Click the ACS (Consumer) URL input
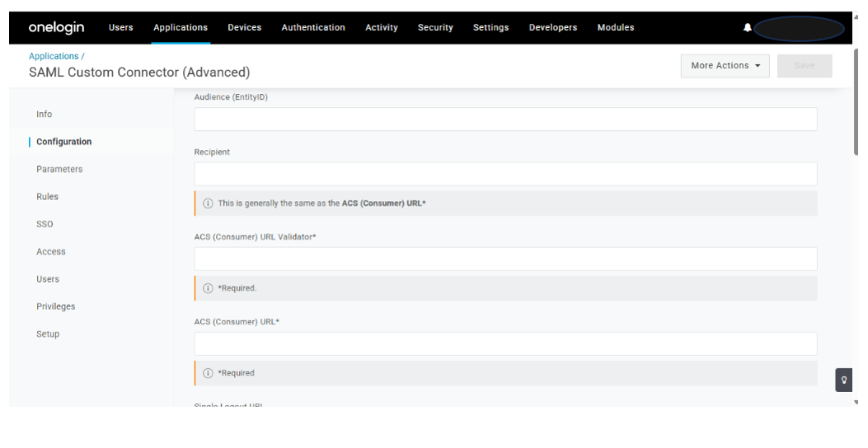Viewport: 868px width, 448px height. (505, 344)
